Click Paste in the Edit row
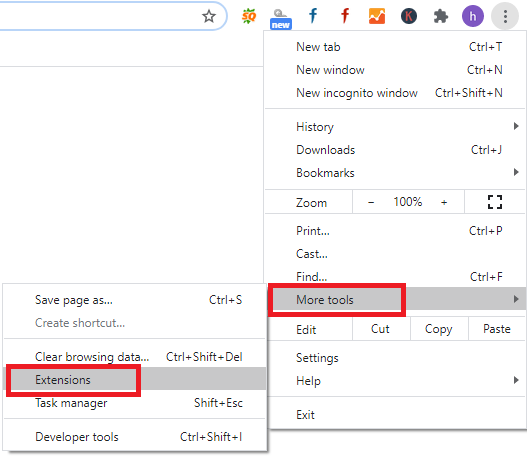Image resolution: width=527 pixels, height=457 pixels. [x=497, y=329]
